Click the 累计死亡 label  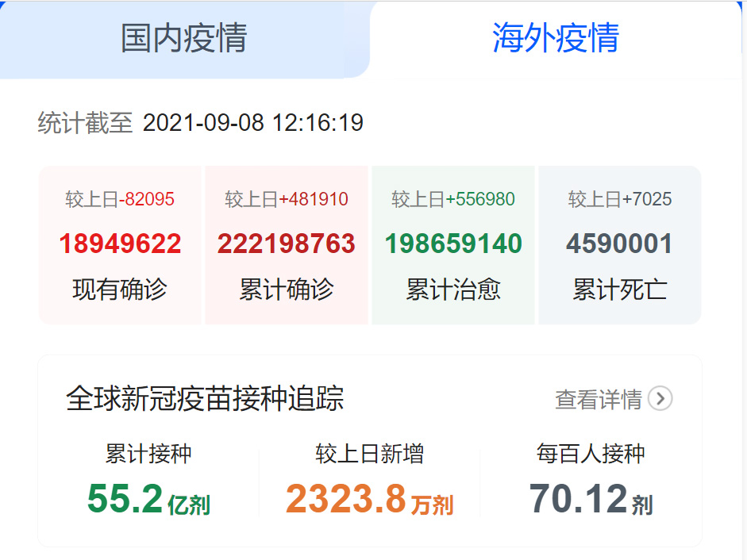[619, 290]
